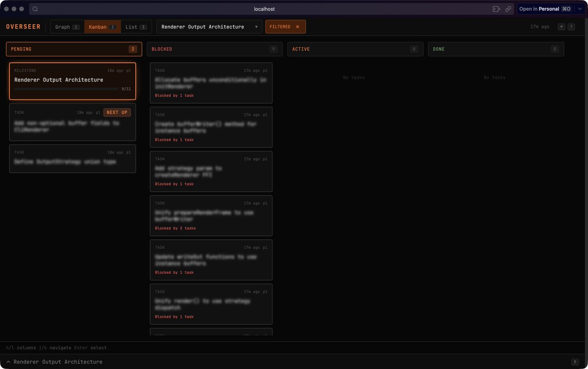Open the Add strategy param to createRenderer card
588x369 pixels.
click(211, 171)
